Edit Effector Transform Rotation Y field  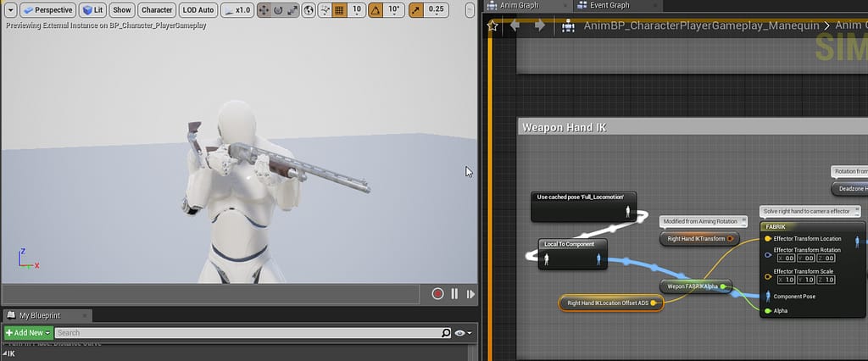[805, 258]
